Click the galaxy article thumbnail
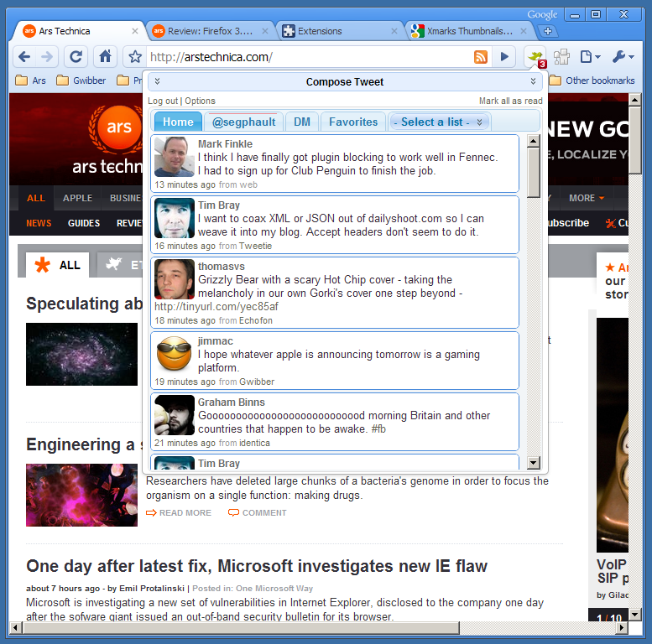Screen dimensions: 652x644 point(81,354)
